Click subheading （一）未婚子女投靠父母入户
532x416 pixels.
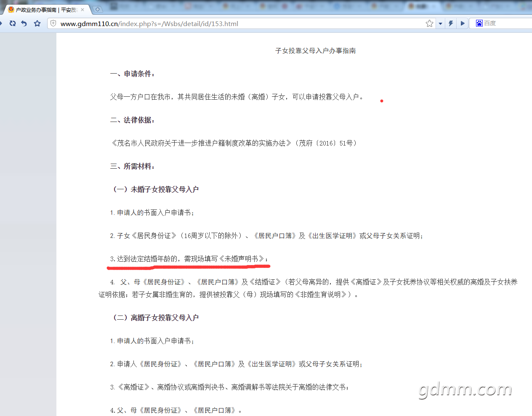coord(154,189)
